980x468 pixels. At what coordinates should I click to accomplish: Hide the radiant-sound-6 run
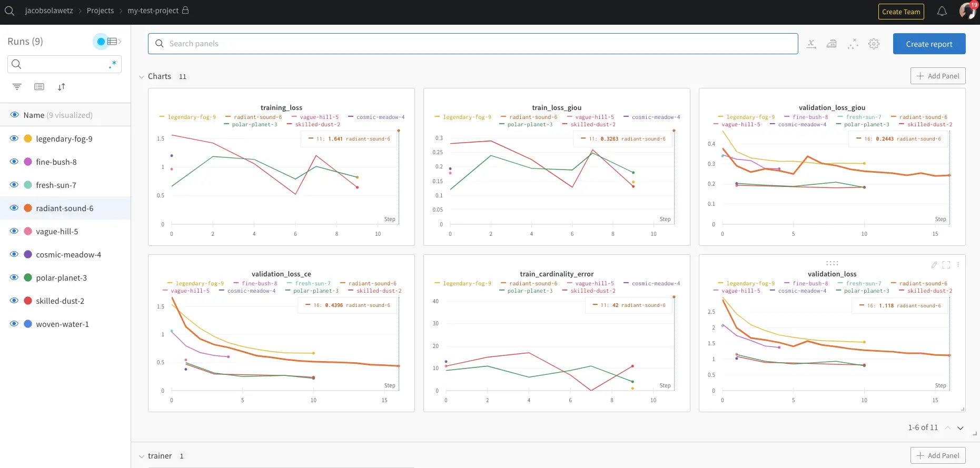tap(14, 208)
